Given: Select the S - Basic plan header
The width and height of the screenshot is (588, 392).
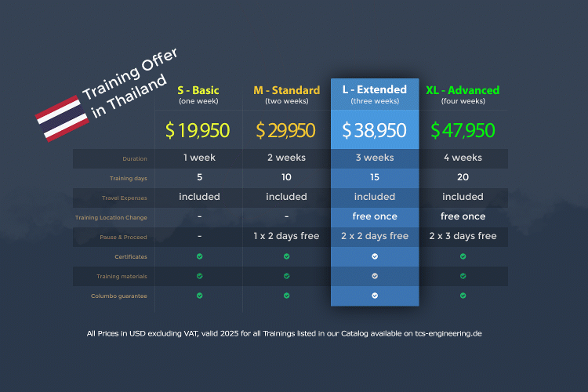Looking at the screenshot, I should tap(199, 90).
